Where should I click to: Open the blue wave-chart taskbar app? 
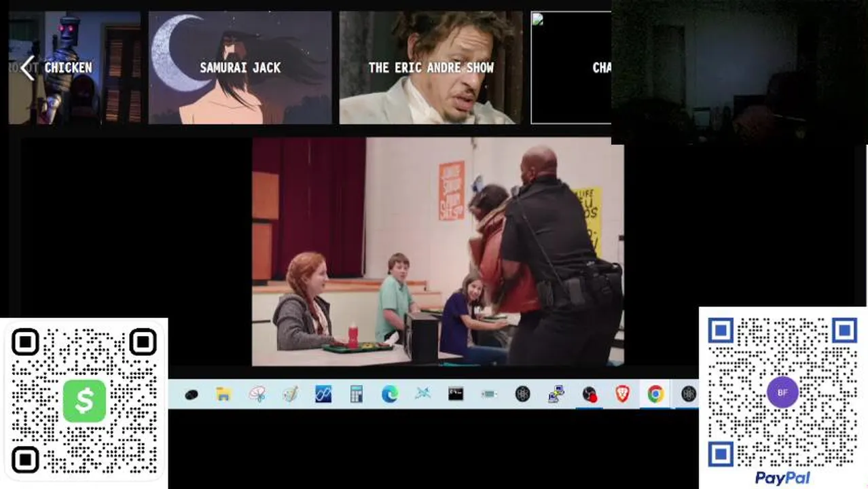point(323,394)
